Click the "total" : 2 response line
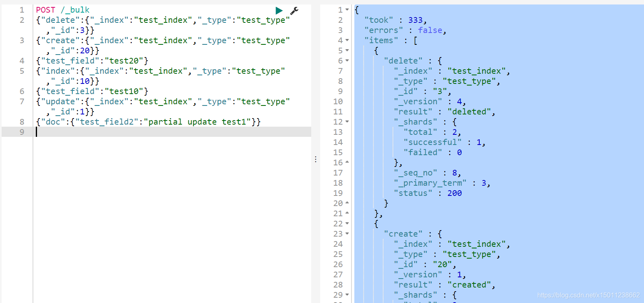The image size is (644, 303). [x=432, y=132]
